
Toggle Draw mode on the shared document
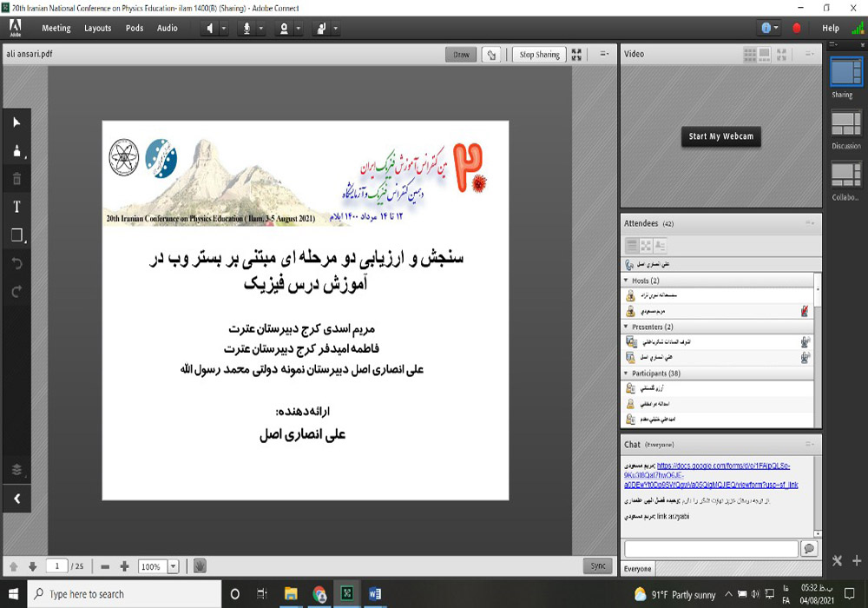point(460,54)
